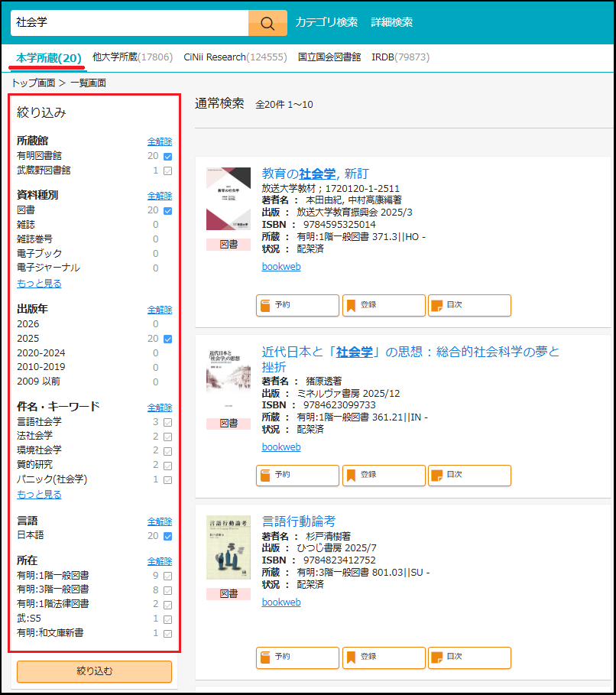Click the ISBN 9784595325014

click(339, 225)
